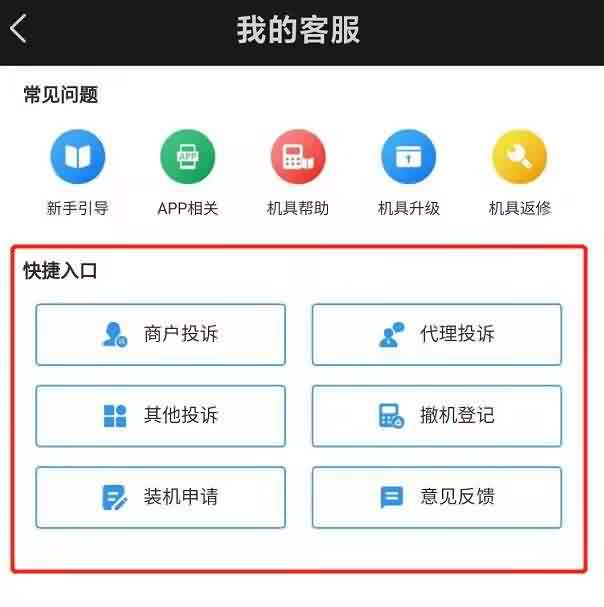Open the green APP相关 icon
The image size is (604, 607).
188,157
